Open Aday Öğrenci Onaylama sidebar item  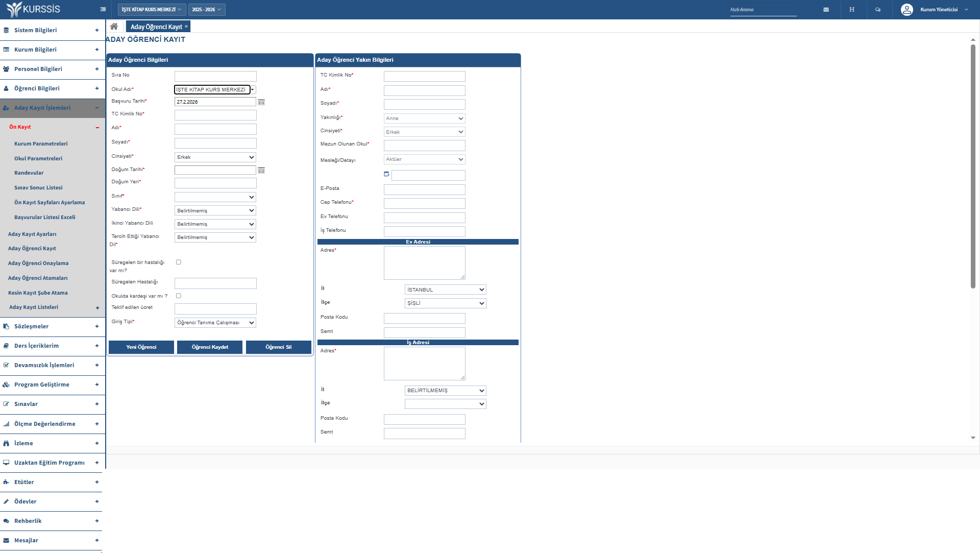[x=38, y=263]
